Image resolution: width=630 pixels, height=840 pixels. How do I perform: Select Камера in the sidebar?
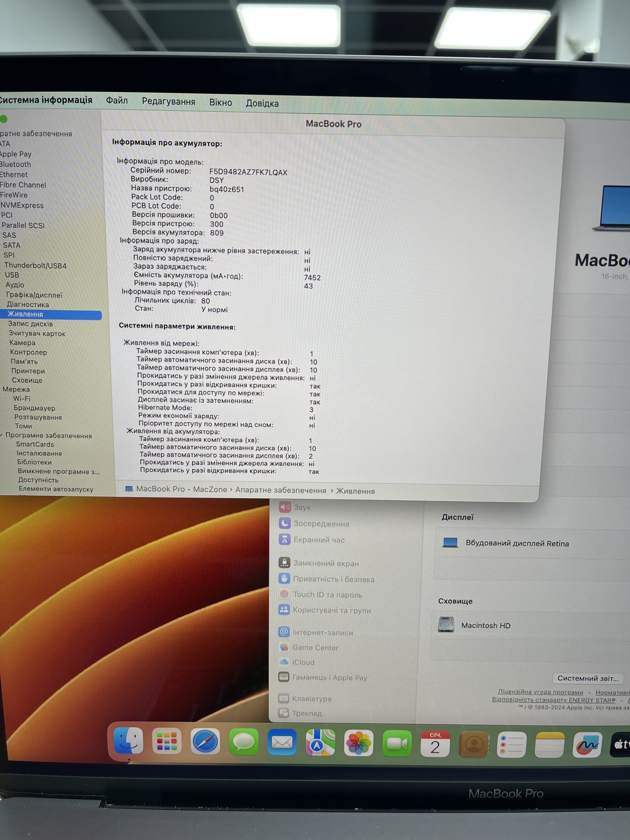click(22, 343)
